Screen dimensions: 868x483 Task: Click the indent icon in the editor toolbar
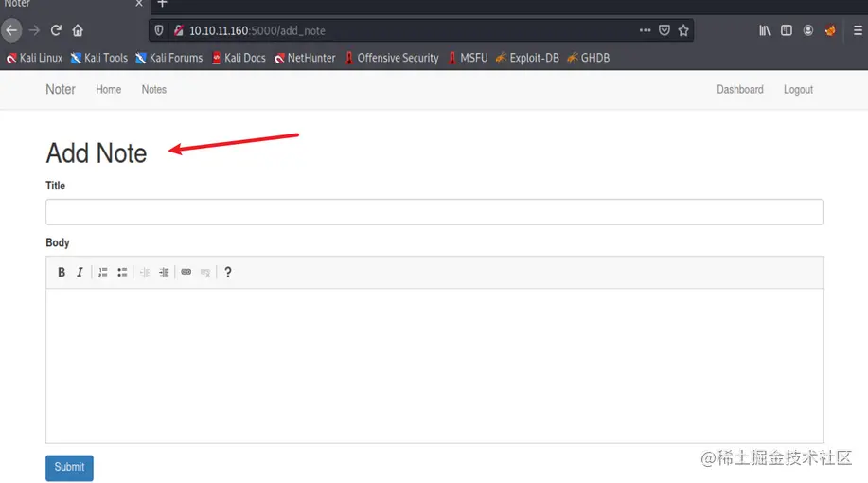point(164,272)
